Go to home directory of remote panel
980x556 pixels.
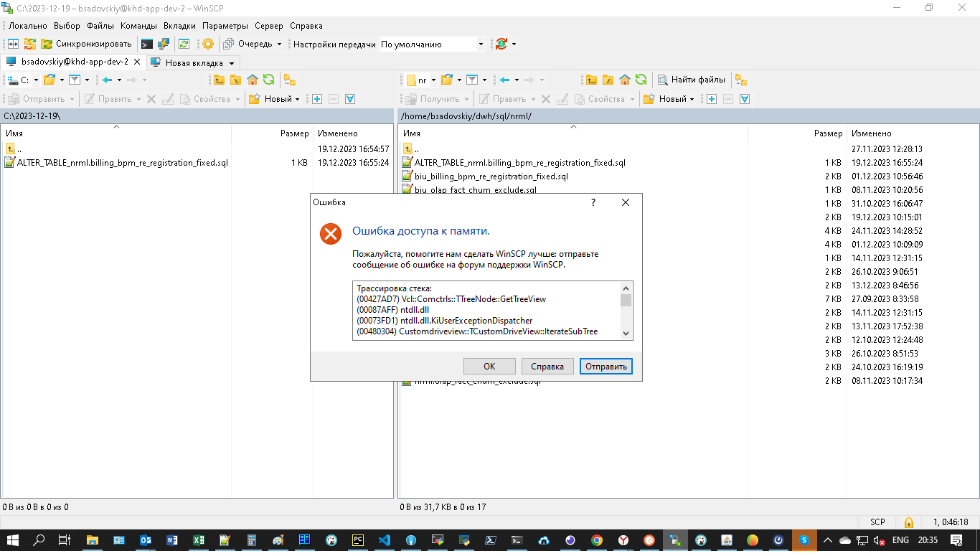click(x=623, y=79)
